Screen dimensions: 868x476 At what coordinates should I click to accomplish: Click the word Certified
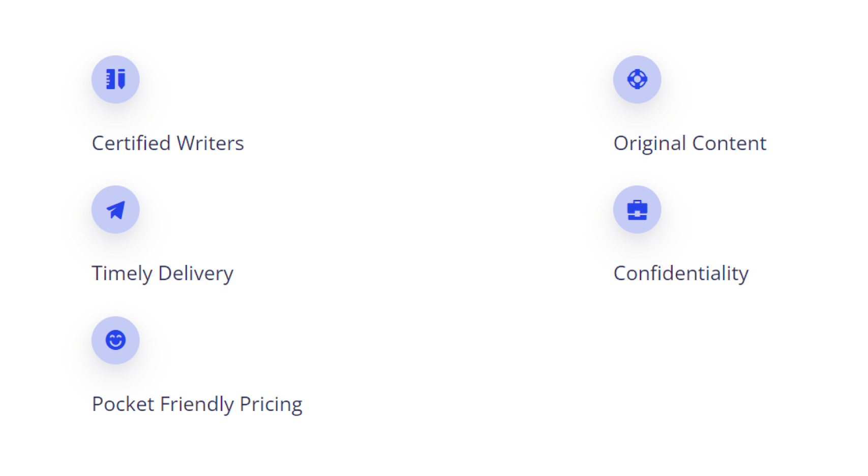131,143
